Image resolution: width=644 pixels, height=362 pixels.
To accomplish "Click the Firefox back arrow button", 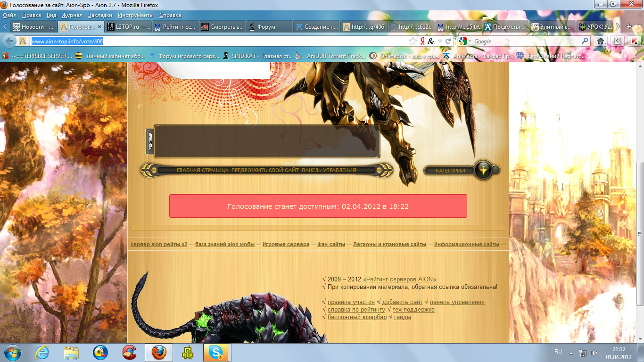I will tap(8, 41).
